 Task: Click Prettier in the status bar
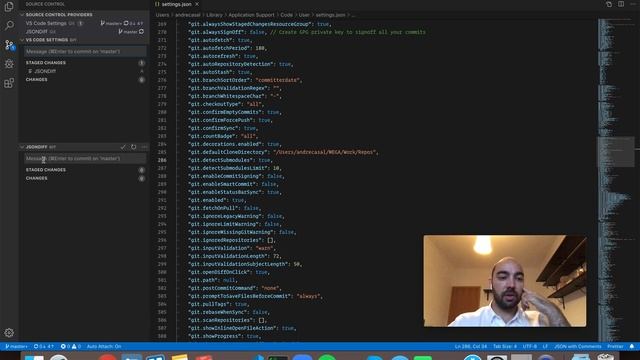coord(615,347)
